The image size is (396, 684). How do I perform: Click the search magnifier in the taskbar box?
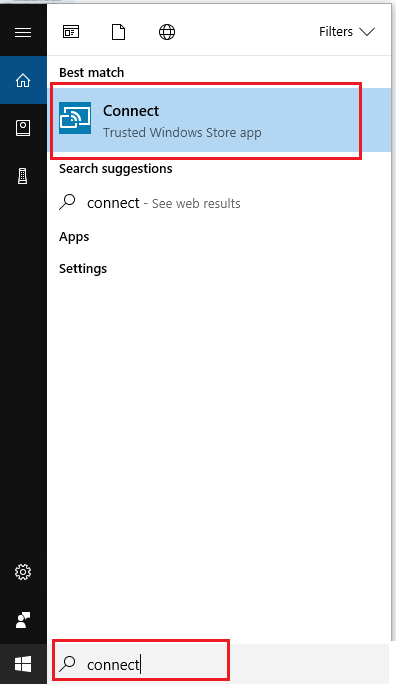tap(67, 664)
